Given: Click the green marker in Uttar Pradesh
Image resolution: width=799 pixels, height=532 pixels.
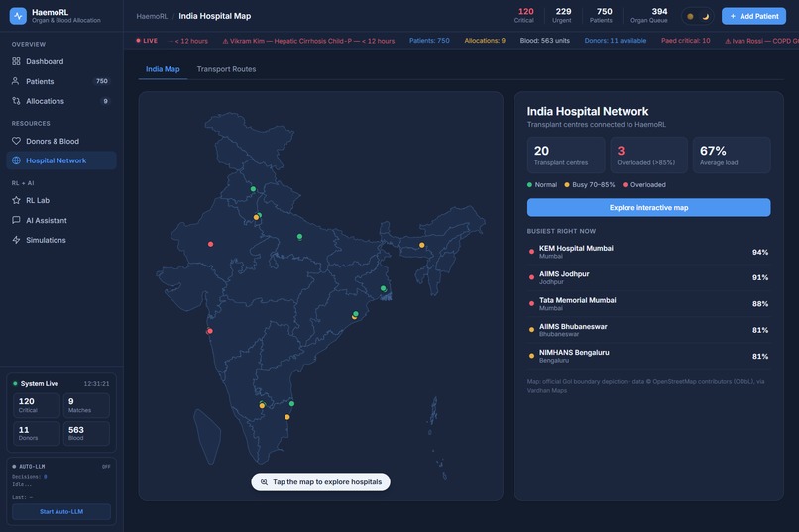Looking at the screenshot, I should (x=299, y=236).
